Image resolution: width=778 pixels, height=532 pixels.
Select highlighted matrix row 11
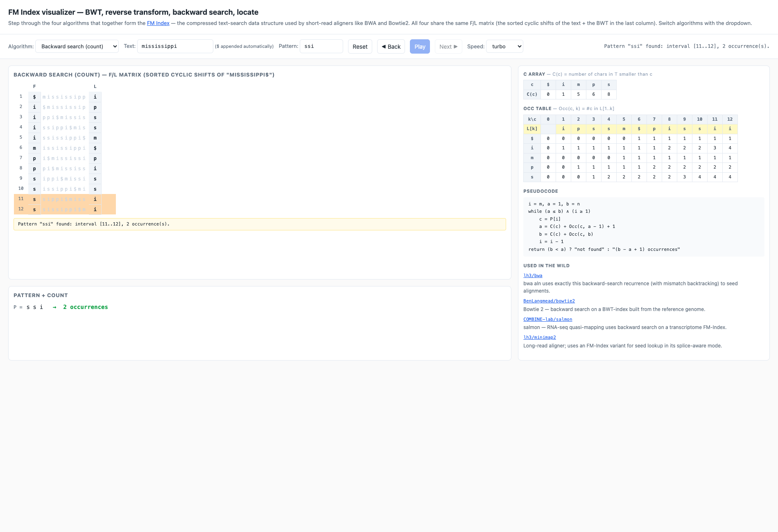pos(65,199)
